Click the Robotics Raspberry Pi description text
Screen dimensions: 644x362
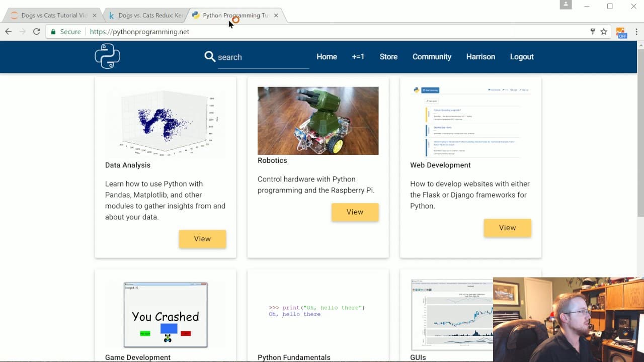pos(316,185)
